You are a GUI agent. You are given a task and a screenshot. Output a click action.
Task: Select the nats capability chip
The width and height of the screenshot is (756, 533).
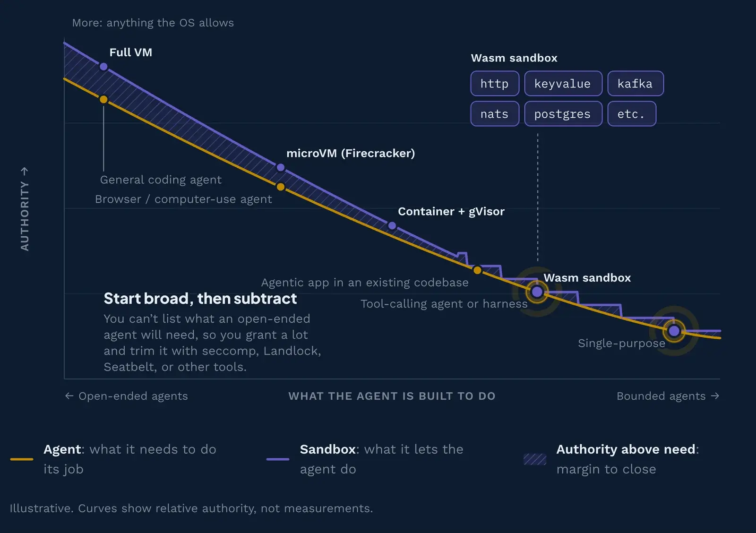[x=495, y=114]
